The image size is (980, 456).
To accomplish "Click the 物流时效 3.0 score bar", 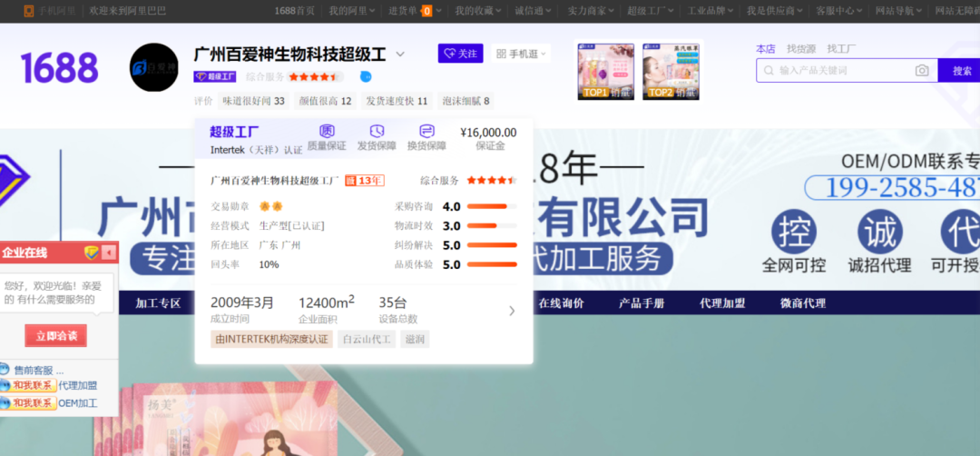I will [x=492, y=226].
